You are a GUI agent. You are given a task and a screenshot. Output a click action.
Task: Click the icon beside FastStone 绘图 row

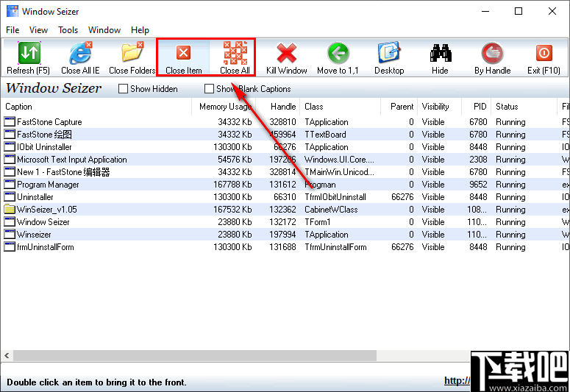click(x=10, y=134)
